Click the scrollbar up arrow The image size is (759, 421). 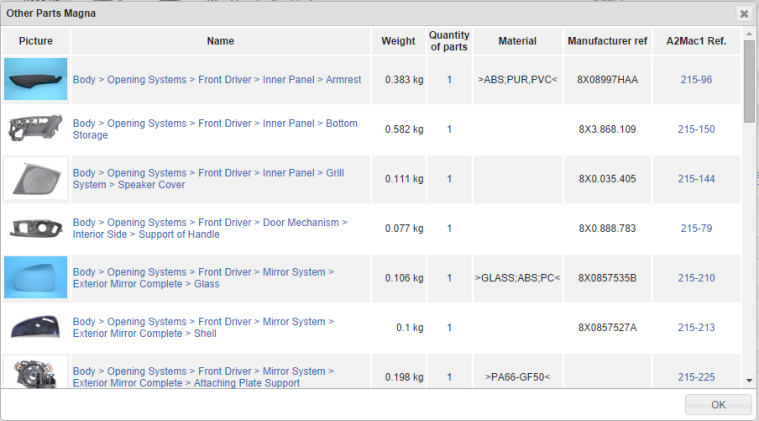pyautogui.click(x=749, y=34)
